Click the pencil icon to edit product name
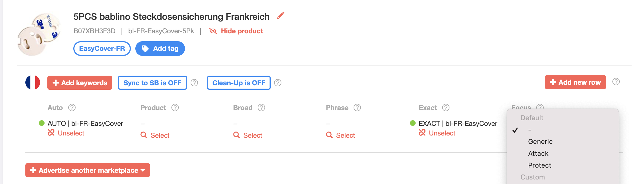 (x=281, y=16)
